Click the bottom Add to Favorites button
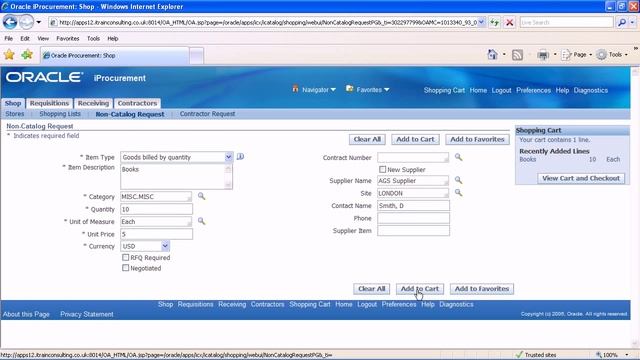 482,289
